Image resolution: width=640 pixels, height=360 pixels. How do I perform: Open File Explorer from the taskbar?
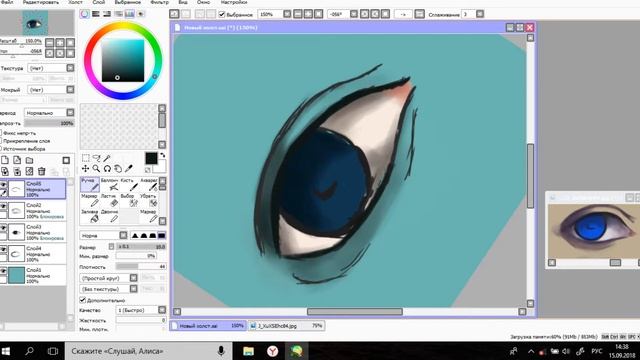tap(248, 351)
